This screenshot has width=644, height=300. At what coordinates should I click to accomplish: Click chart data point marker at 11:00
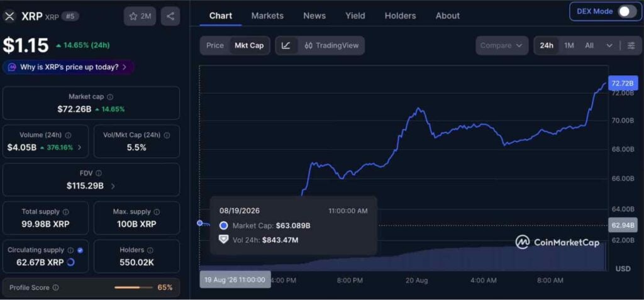pyautogui.click(x=199, y=223)
